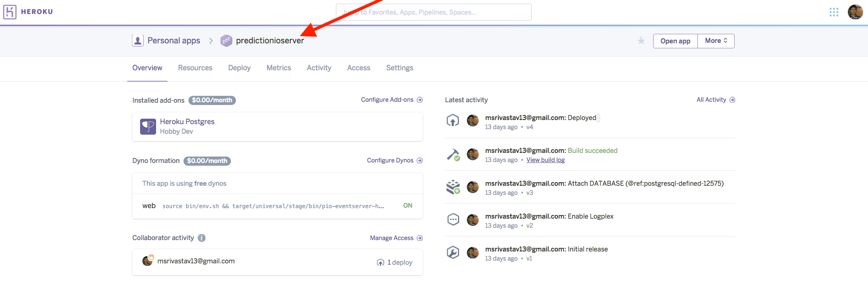868x288 pixels.
Task: Click the Initial release wrench icon
Action: [453, 252]
